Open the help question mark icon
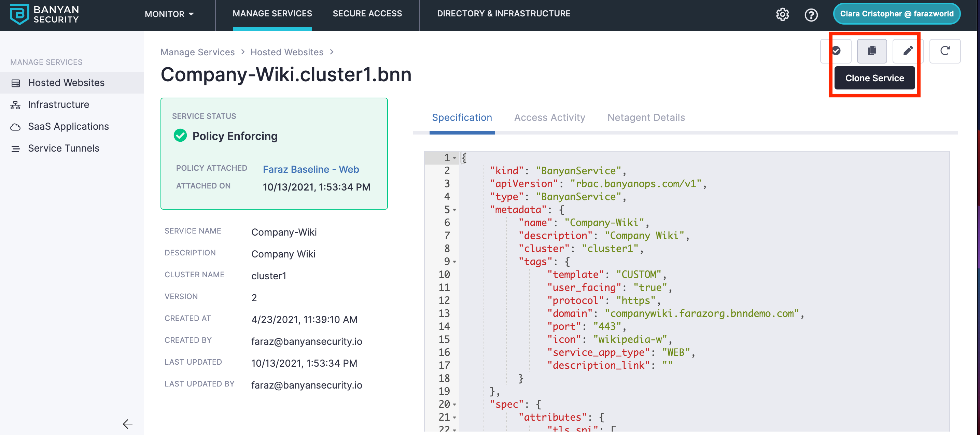 pyautogui.click(x=811, y=14)
